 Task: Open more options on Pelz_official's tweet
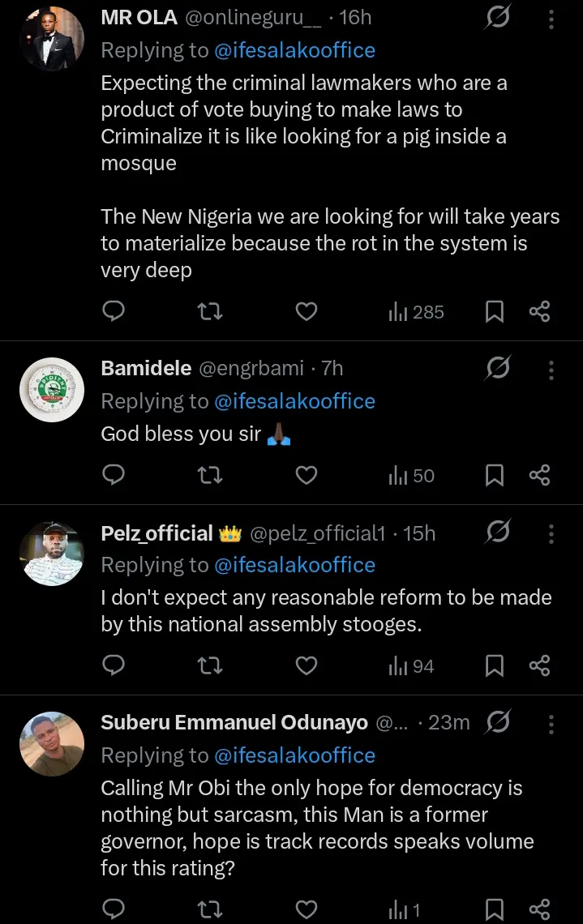[x=551, y=534]
